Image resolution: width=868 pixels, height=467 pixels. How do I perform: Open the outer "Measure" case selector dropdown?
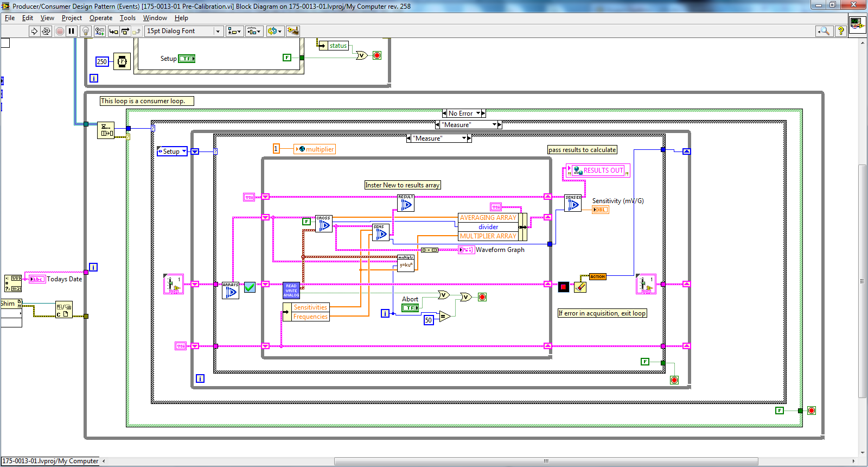pyautogui.click(x=494, y=125)
